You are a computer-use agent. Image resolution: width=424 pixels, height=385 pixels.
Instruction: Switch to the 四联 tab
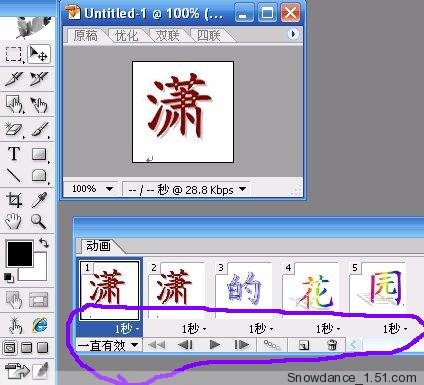coord(209,35)
